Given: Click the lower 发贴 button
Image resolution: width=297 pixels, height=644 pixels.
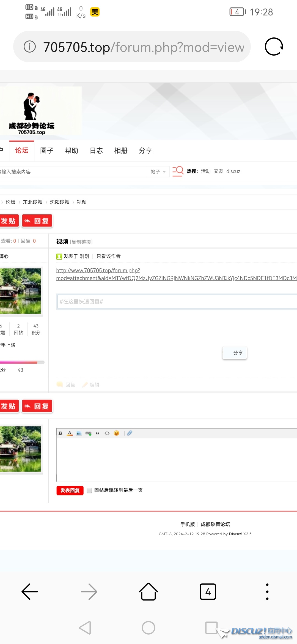Looking at the screenshot, I should [9, 406].
